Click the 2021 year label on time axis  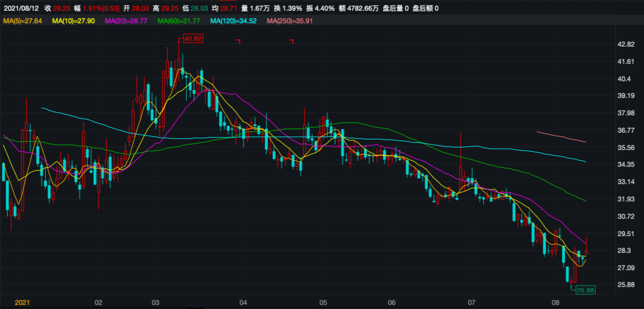point(23,302)
